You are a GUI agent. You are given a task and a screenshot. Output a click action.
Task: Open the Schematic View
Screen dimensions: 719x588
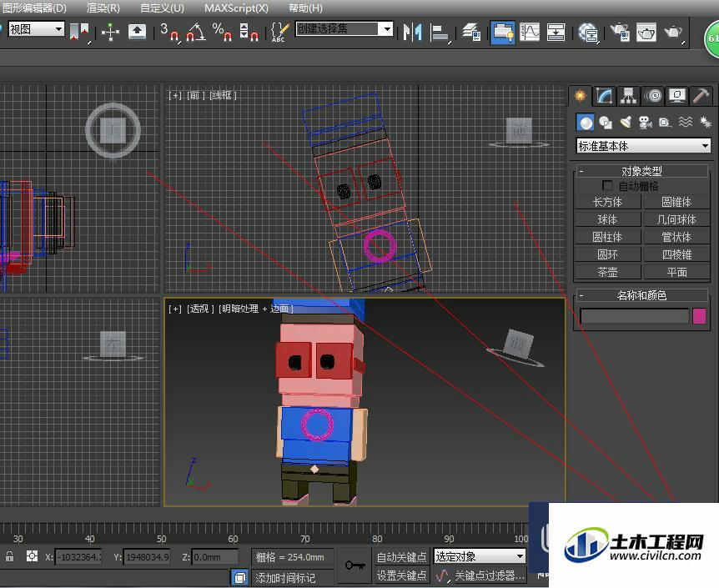pos(556,33)
